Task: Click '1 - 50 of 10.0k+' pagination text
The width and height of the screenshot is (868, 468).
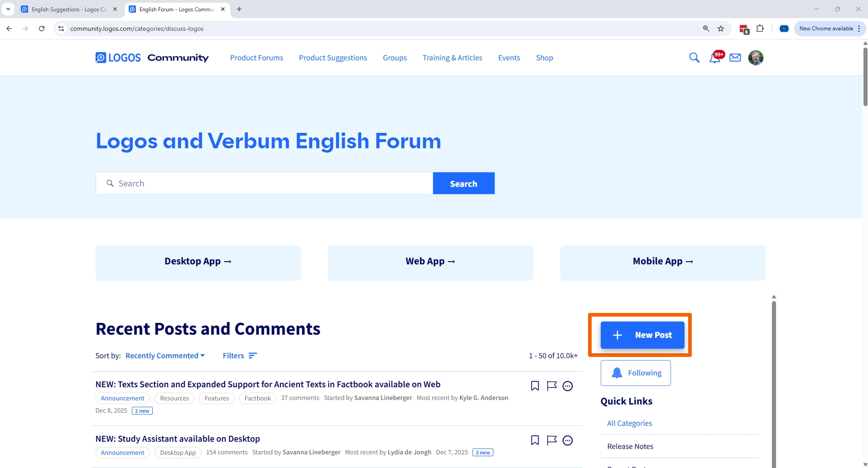Action: coord(553,356)
